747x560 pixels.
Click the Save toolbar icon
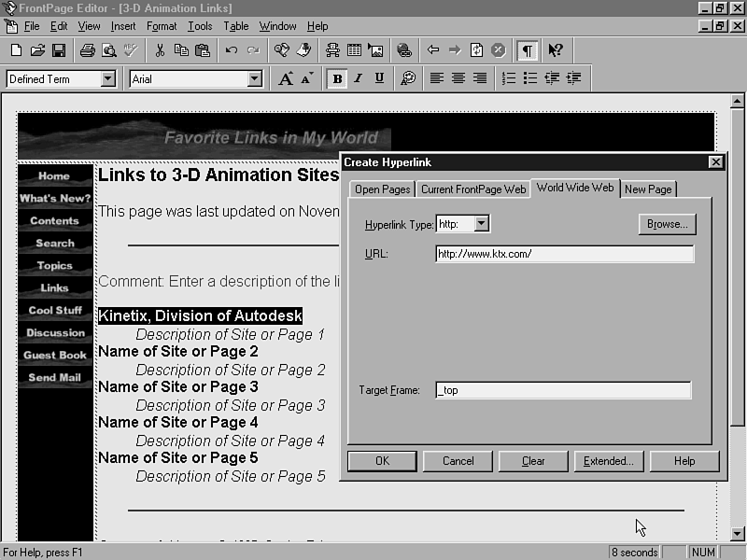pyautogui.click(x=58, y=50)
